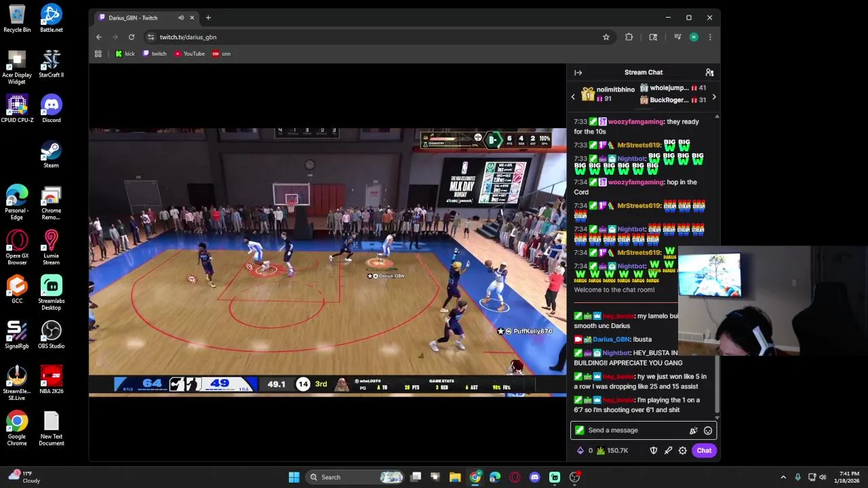The height and width of the screenshot is (488, 868).
Task: Show previous gift leaderboard entries
Action: tap(573, 97)
